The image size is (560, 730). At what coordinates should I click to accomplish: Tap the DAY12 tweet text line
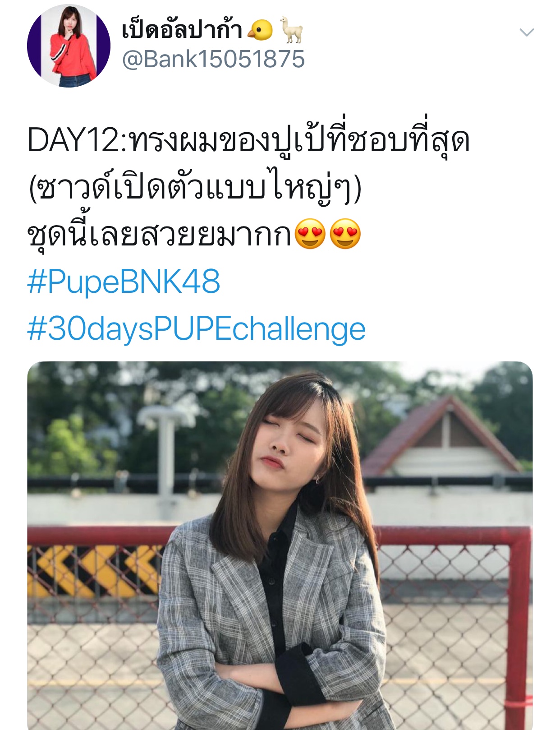point(248,140)
